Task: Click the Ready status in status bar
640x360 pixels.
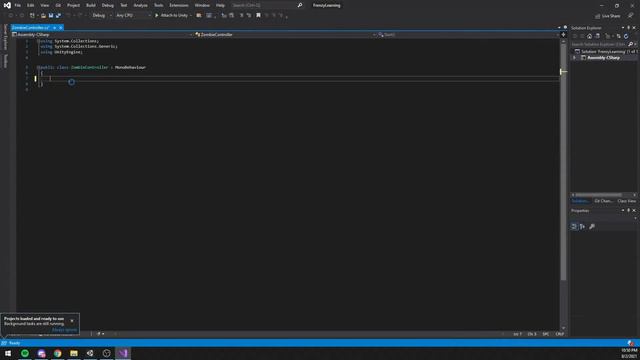Action: tap(14, 343)
